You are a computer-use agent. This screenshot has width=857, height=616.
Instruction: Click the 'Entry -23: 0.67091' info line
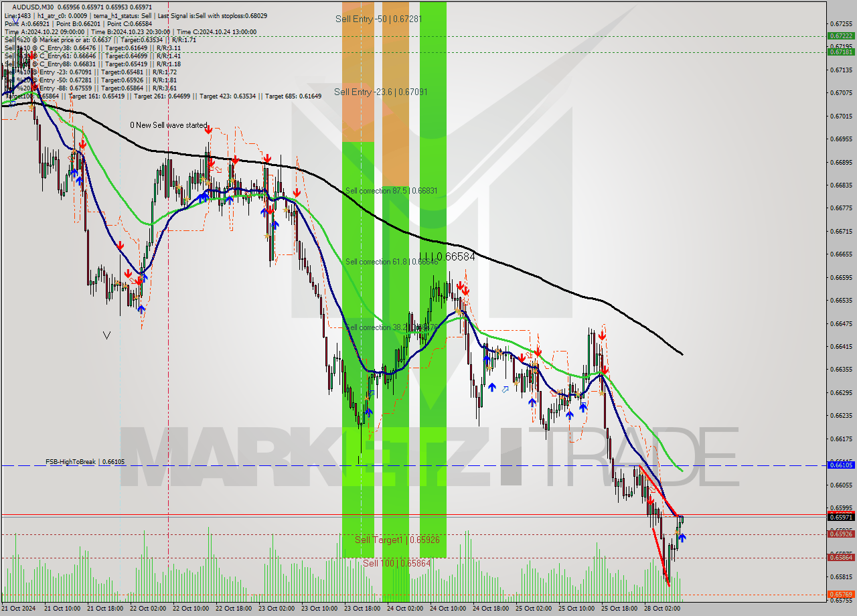point(90,72)
